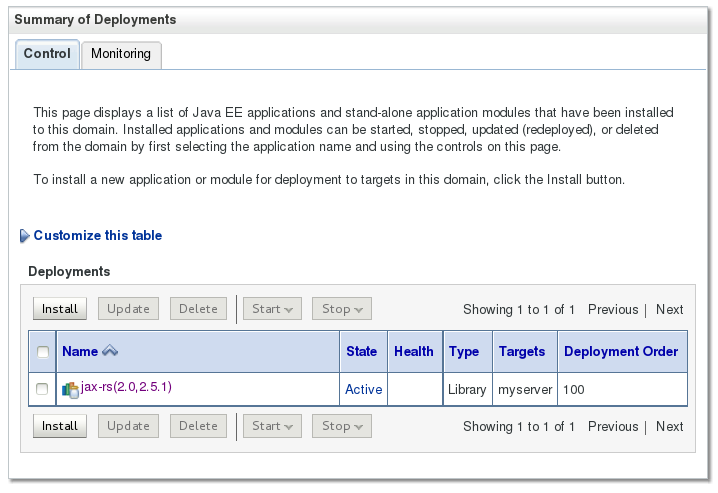The width and height of the screenshot is (718, 493).
Task: Select the Control tab
Action: coord(47,54)
